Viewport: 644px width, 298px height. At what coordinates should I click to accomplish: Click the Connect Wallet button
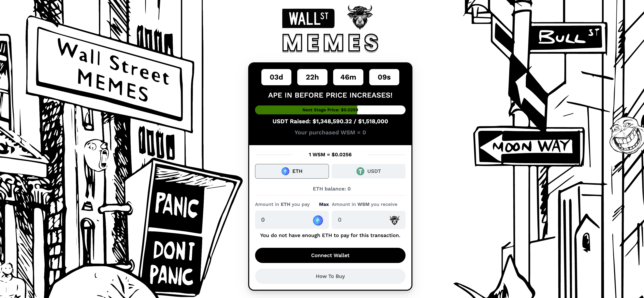coord(330,255)
